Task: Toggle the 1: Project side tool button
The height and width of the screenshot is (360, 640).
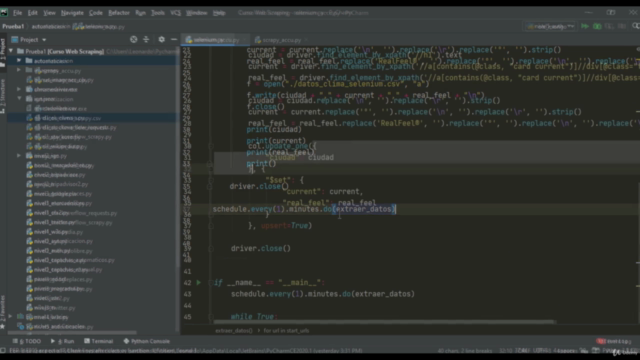Action: [x=3, y=52]
